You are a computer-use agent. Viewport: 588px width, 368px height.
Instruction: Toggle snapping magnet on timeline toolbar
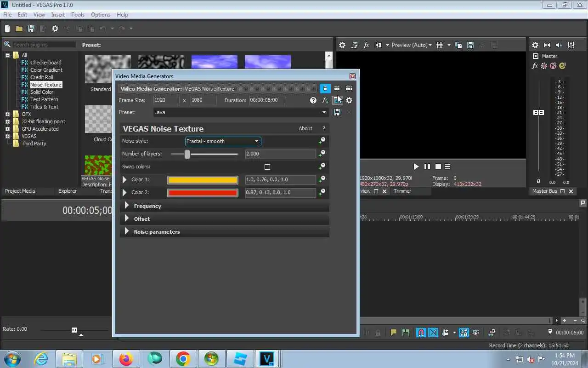coord(421,332)
